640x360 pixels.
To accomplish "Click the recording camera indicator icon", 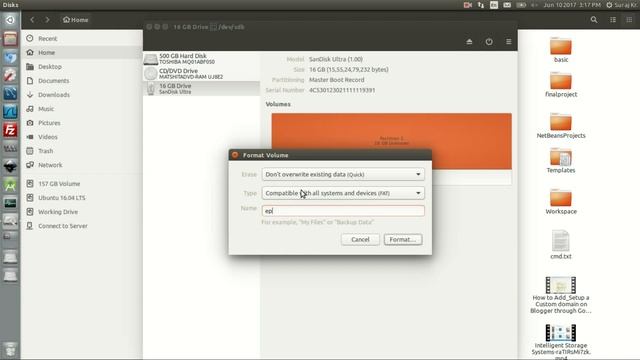I will (x=468, y=5).
